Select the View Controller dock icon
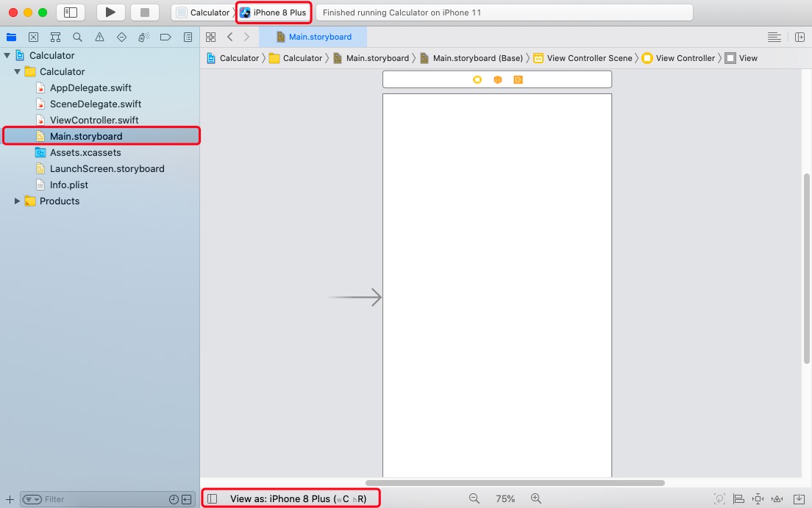812x508 pixels. pos(477,79)
